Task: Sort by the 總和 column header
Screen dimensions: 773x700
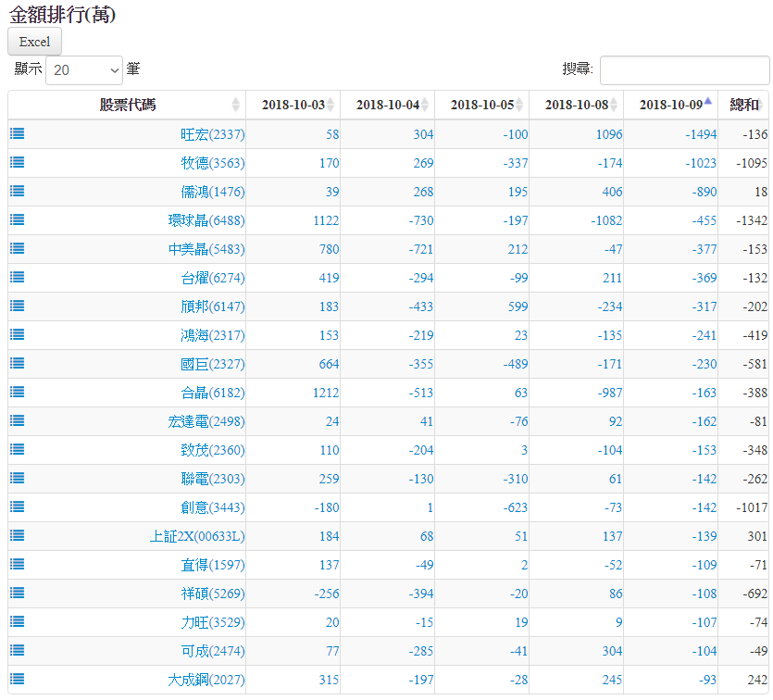Action: click(x=743, y=105)
